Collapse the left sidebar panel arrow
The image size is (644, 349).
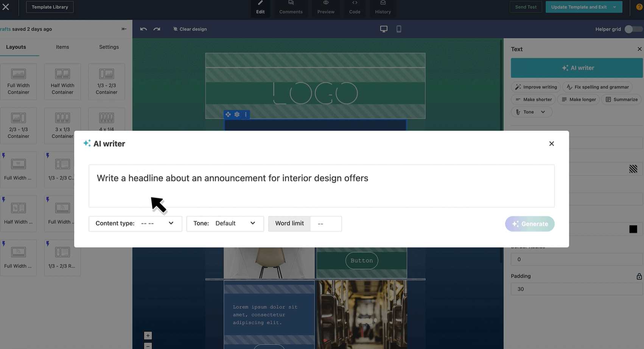coord(124,29)
